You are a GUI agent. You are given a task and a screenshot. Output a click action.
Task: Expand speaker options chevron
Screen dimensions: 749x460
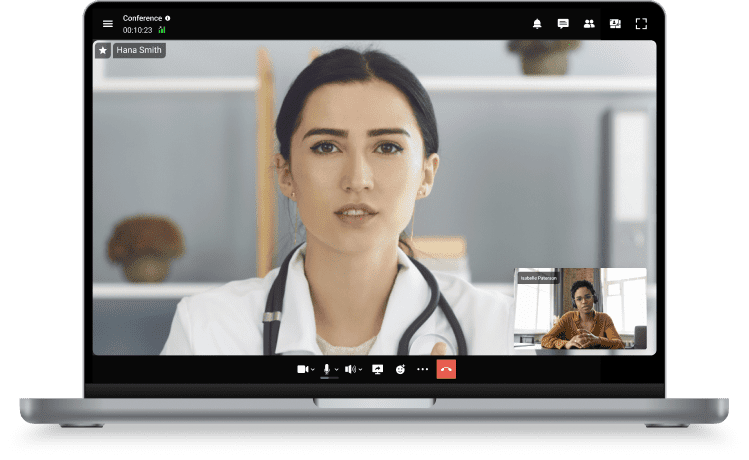[x=361, y=370]
